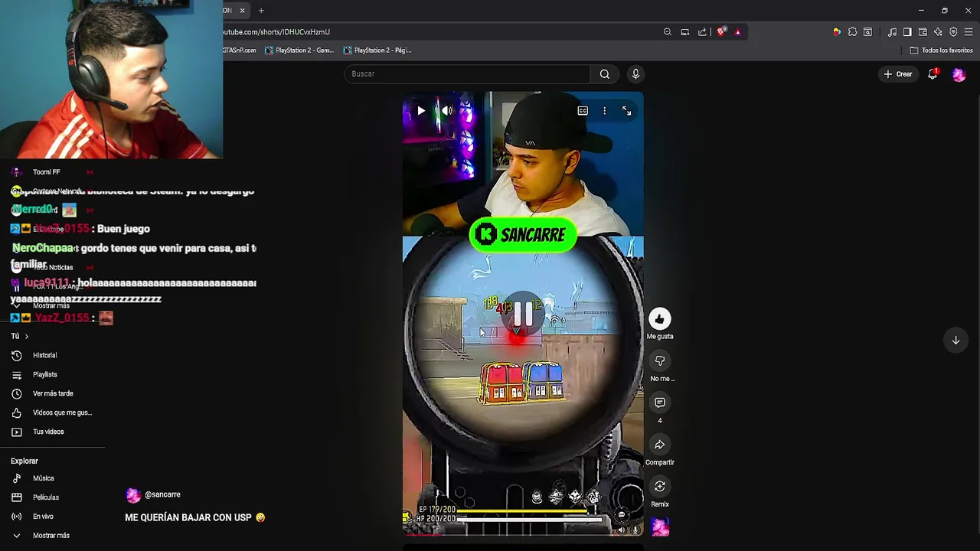Dislike the Short with thumbs down
The image size is (980, 551).
(x=660, y=360)
